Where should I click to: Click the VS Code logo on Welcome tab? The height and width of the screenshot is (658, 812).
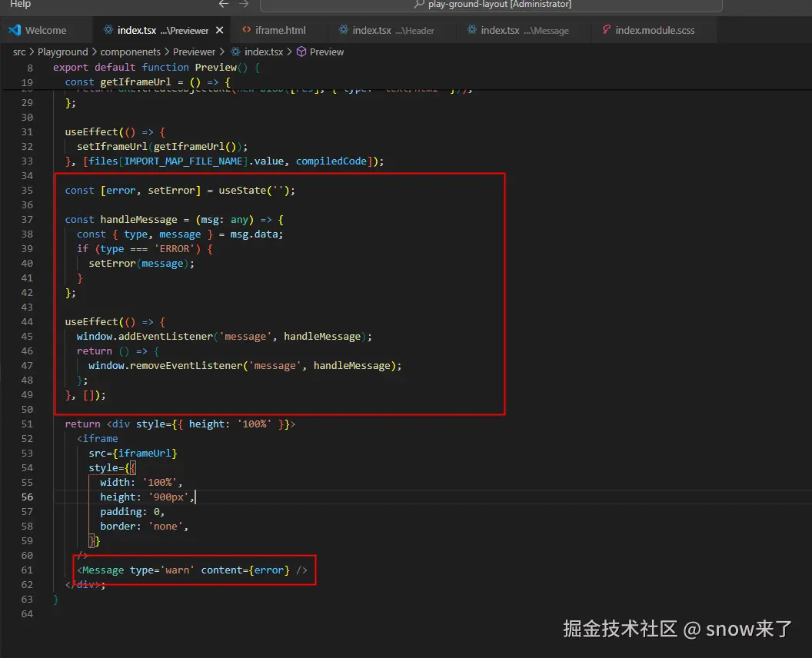(x=15, y=30)
